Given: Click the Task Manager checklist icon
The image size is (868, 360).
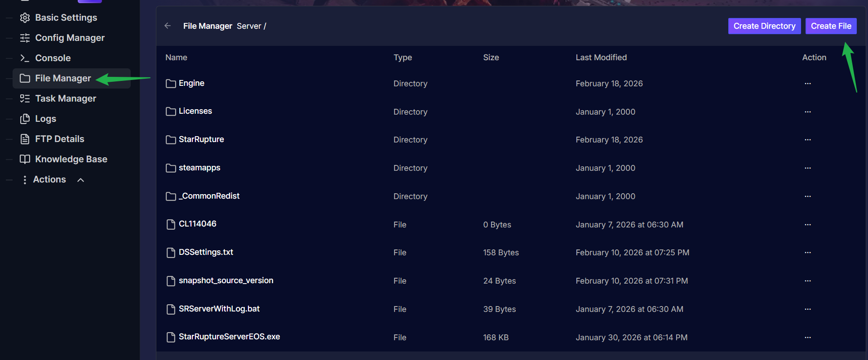Looking at the screenshot, I should pyautogui.click(x=25, y=98).
